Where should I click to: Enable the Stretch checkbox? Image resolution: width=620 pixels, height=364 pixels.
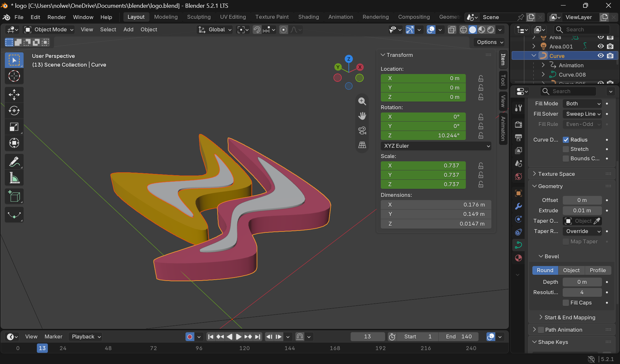coord(566,149)
